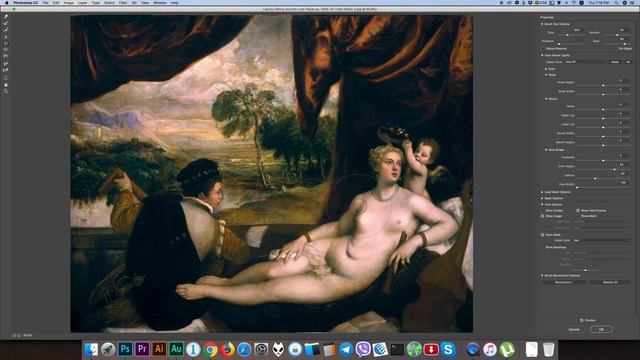The height and width of the screenshot is (360, 640).
Task: Toggle Show Face Overlay checkbox
Action: (x=578, y=211)
